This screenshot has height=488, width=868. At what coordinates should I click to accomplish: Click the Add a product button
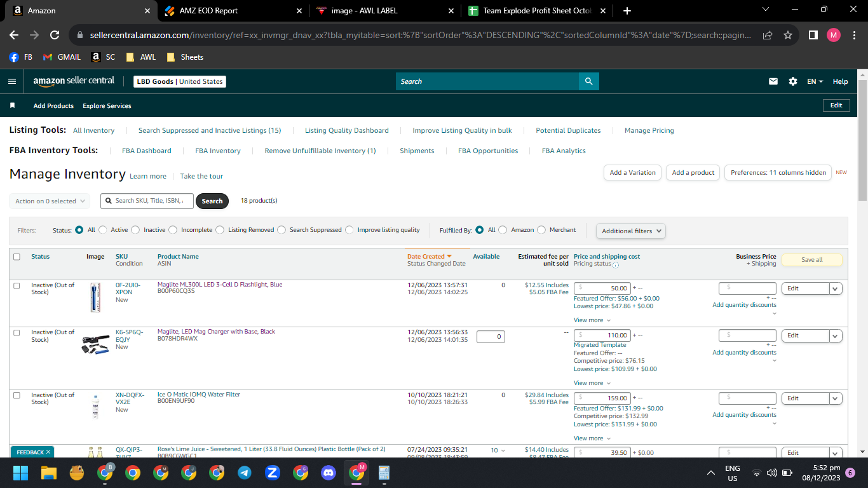pos(693,173)
